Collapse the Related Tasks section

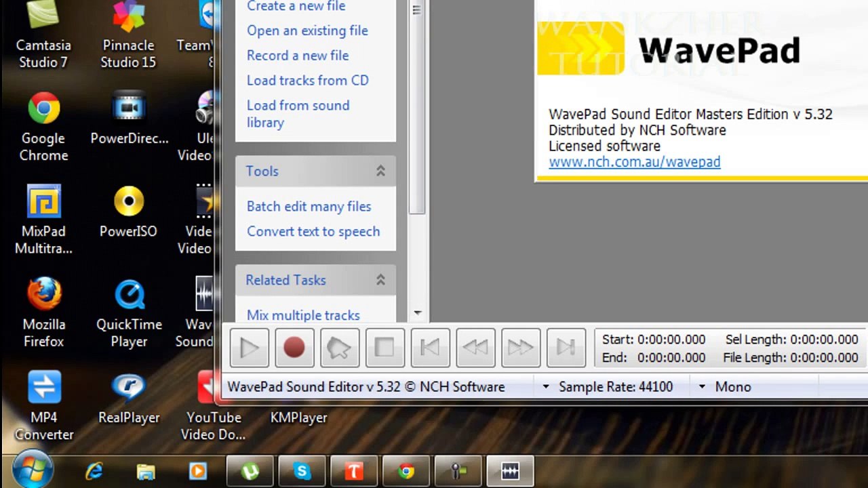point(380,280)
